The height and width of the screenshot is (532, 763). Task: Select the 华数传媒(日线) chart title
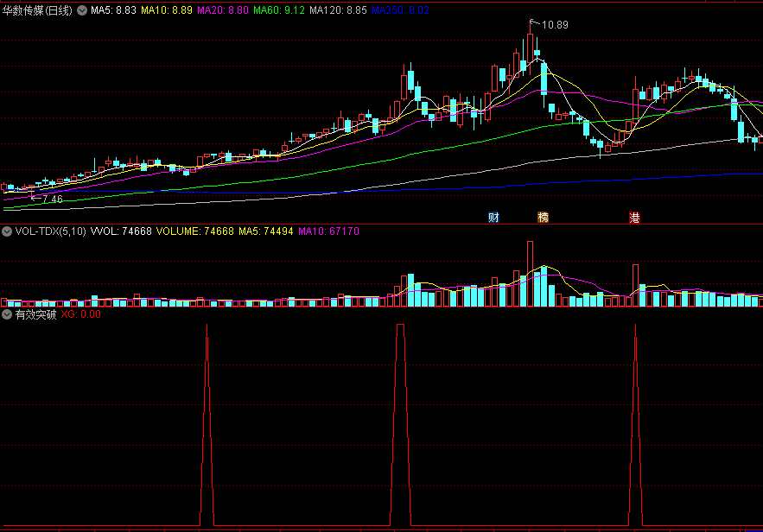tap(37, 10)
